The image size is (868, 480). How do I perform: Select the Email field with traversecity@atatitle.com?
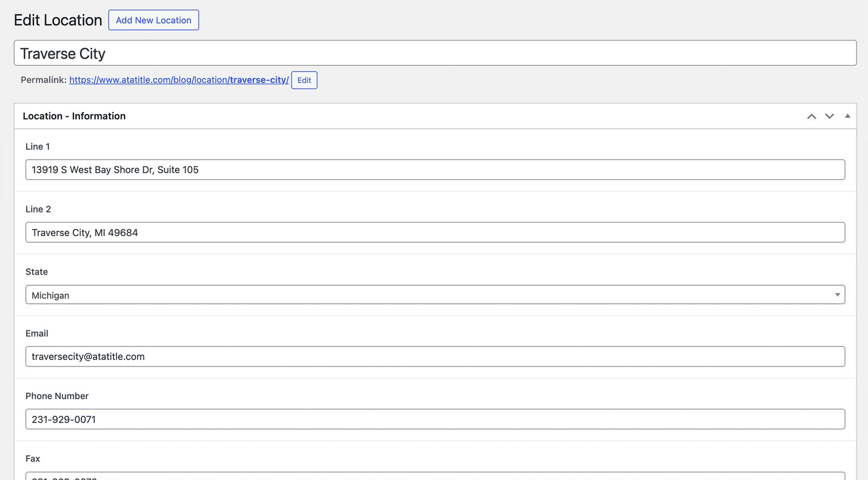point(434,357)
